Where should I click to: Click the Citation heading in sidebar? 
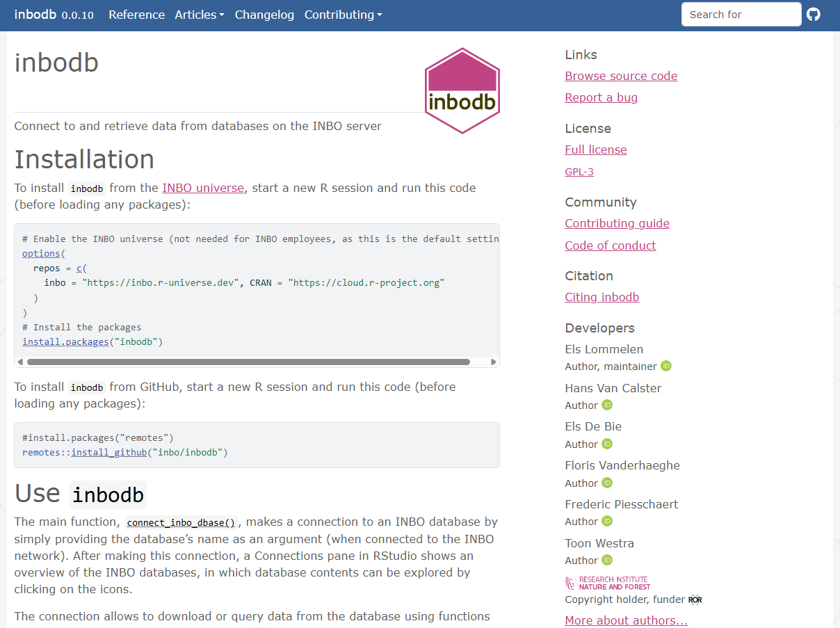click(x=589, y=275)
